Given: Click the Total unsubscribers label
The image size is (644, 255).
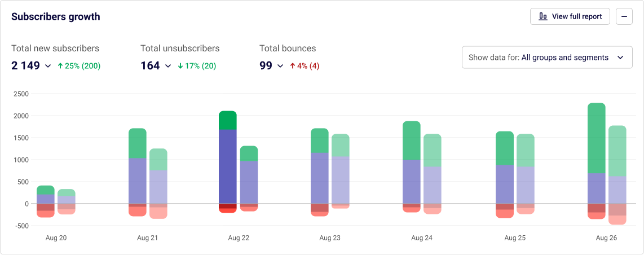Looking at the screenshot, I should point(180,49).
